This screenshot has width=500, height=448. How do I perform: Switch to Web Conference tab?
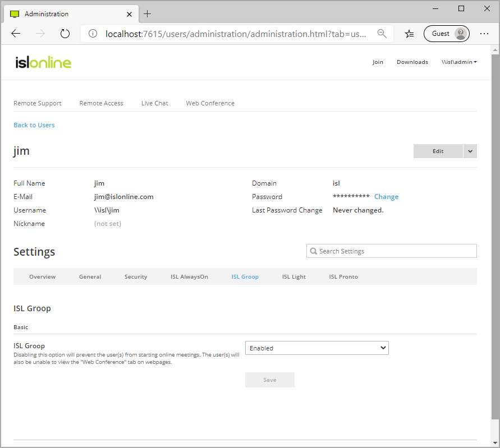(x=210, y=103)
